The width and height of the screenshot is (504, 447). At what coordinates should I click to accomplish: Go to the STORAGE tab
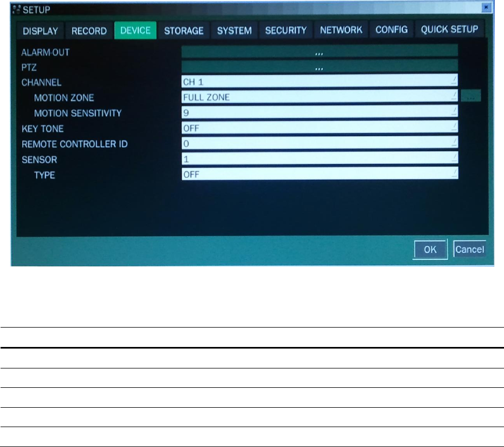[184, 31]
